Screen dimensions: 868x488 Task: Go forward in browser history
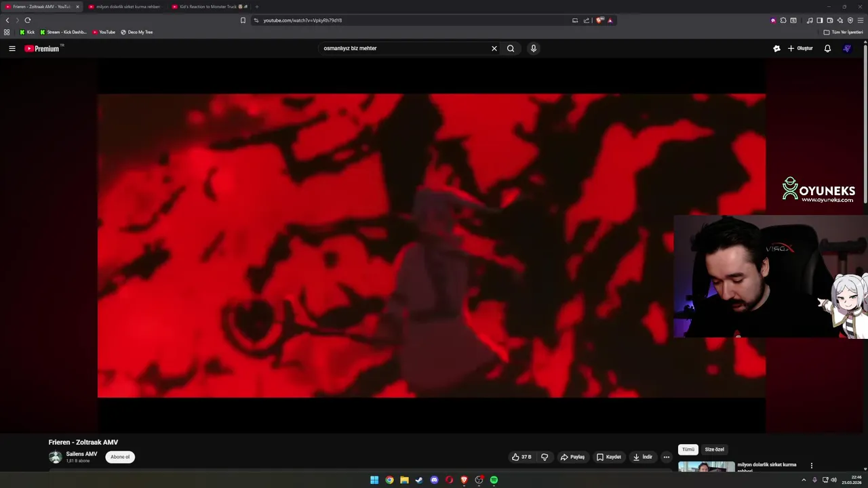(x=18, y=20)
